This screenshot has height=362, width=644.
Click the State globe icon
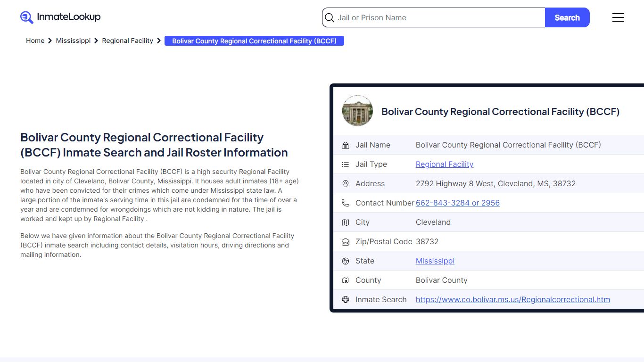pos(346,261)
